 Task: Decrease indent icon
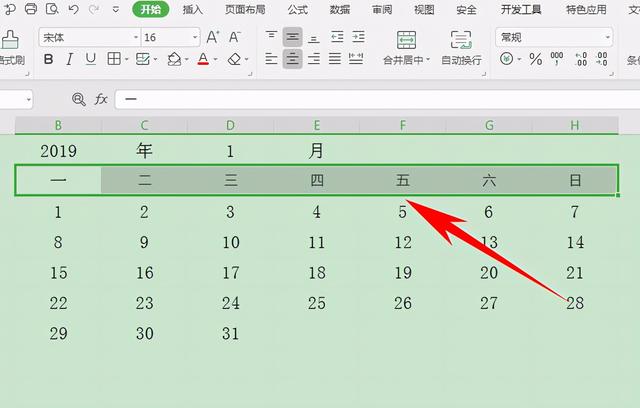pos(337,37)
